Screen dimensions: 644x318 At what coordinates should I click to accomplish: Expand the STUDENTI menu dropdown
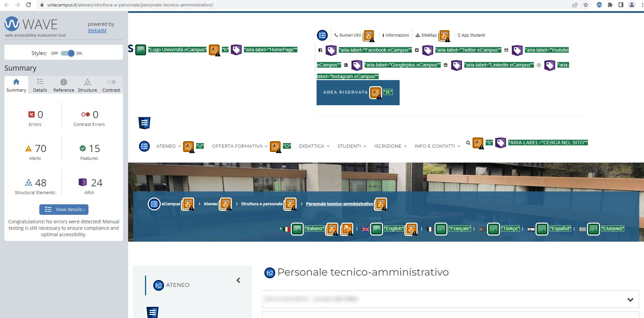point(351,146)
